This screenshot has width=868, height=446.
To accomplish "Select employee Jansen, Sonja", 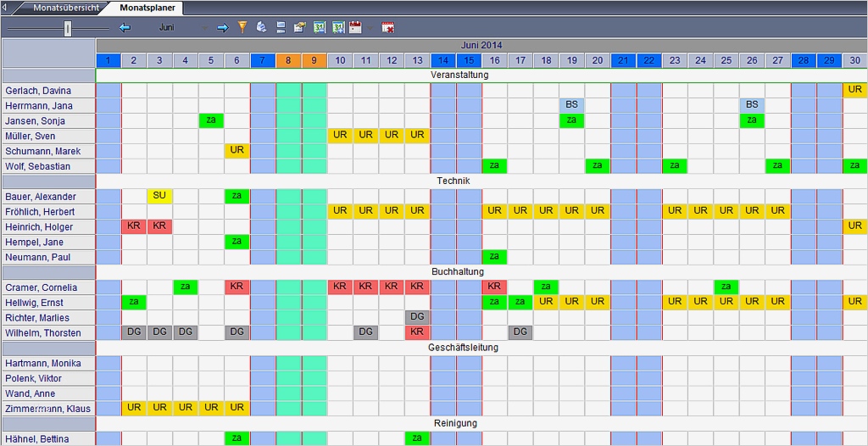I will click(x=48, y=120).
